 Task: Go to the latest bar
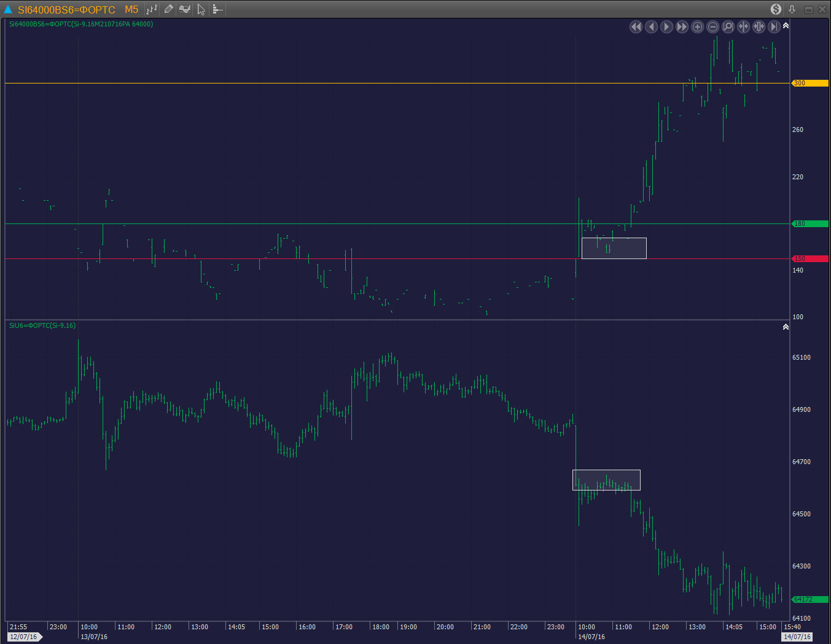tap(774, 26)
